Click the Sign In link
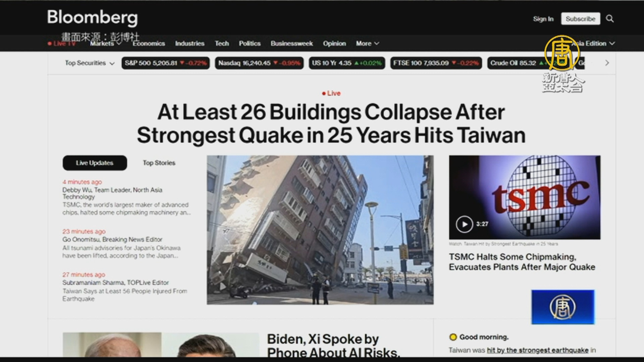Viewport: 644px width, 362px height. pyautogui.click(x=543, y=19)
